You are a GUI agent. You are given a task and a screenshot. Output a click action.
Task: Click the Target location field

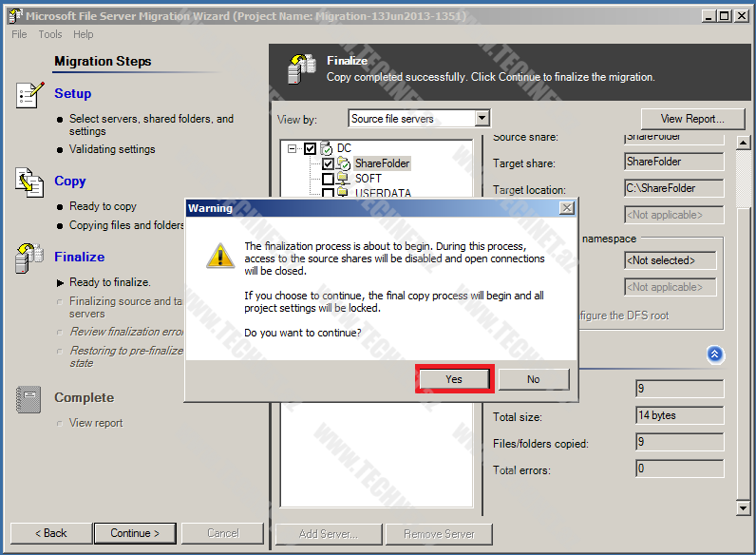coord(673,188)
